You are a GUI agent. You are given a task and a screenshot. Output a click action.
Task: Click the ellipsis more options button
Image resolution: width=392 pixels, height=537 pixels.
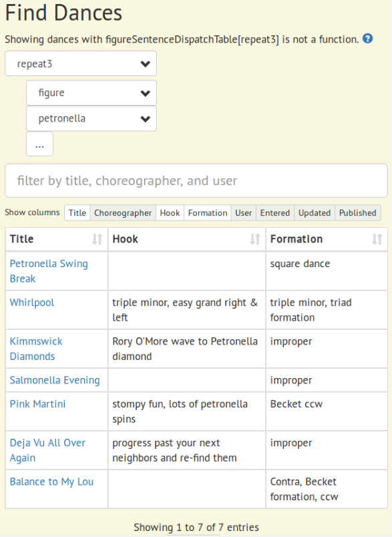pyautogui.click(x=39, y=144)
